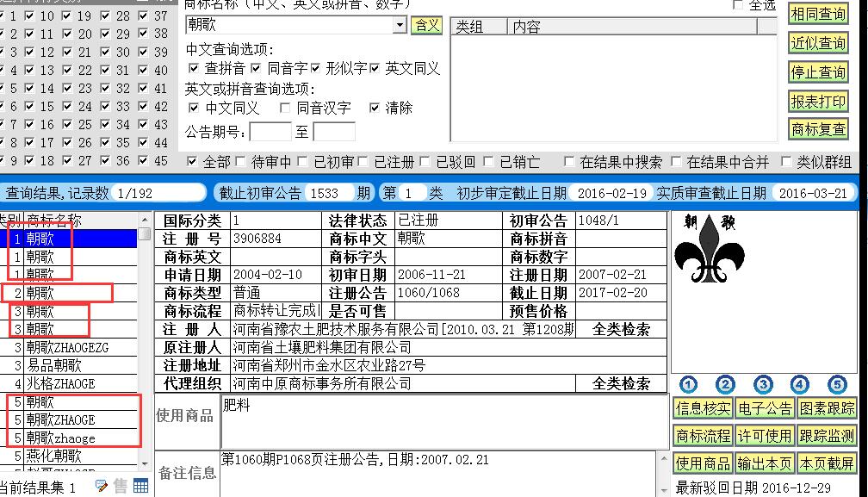Click circled number ④ below the trademark image
Screen dimensions: 868x497
[800, 385]
